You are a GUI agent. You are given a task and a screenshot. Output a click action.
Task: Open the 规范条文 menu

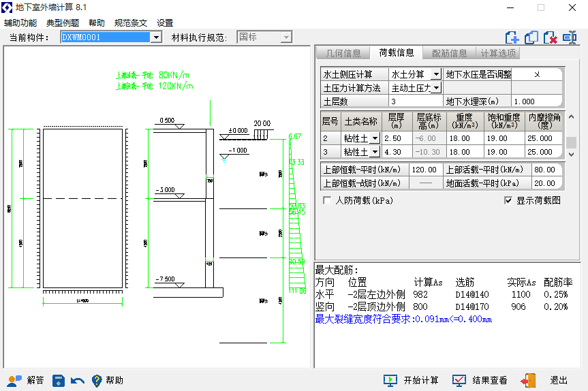click(131, 23)
